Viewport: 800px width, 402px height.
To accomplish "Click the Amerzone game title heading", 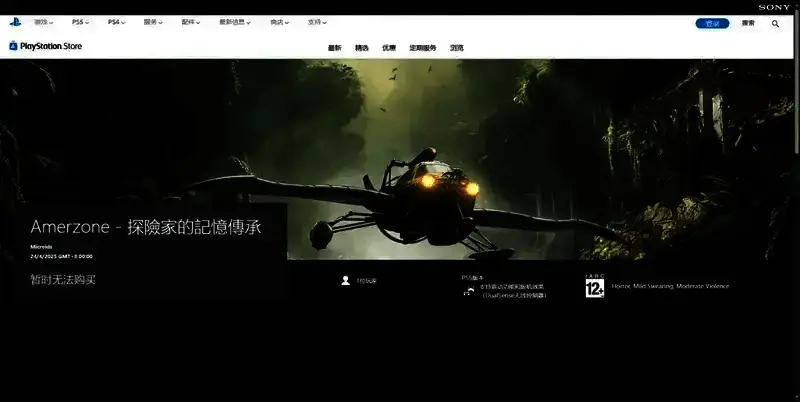I will (146, 227).
